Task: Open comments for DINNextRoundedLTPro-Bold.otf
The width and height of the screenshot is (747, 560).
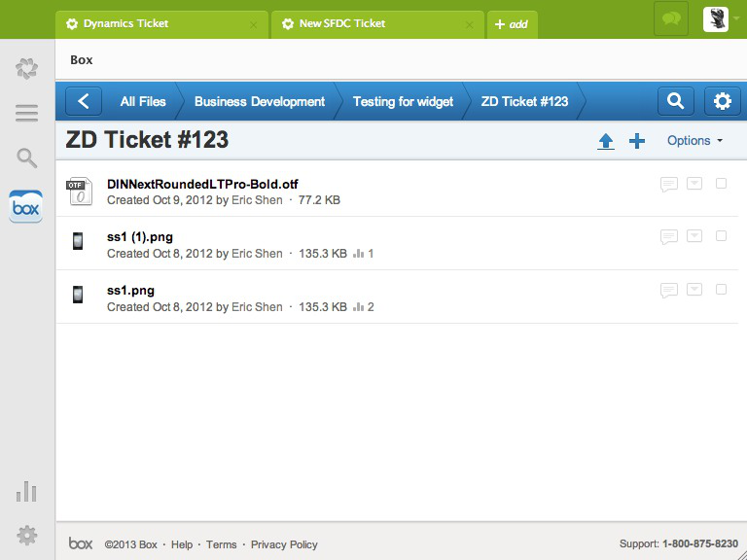Action: pyautogui.click(x=669, y=185)
